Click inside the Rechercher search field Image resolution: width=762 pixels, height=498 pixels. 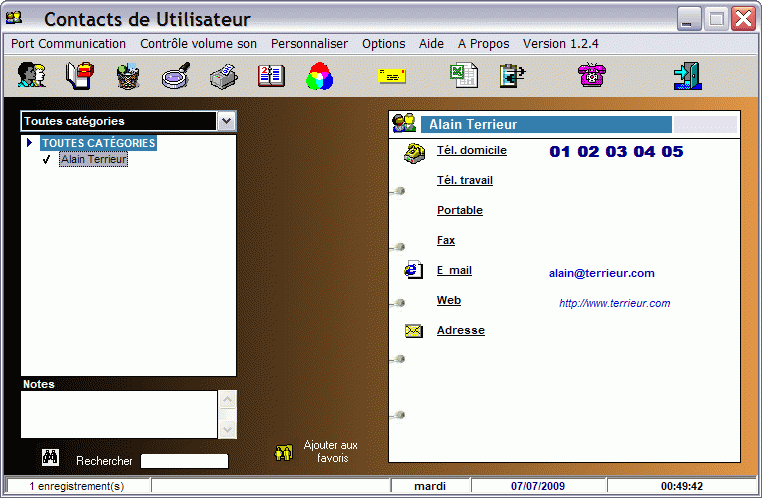184,461
